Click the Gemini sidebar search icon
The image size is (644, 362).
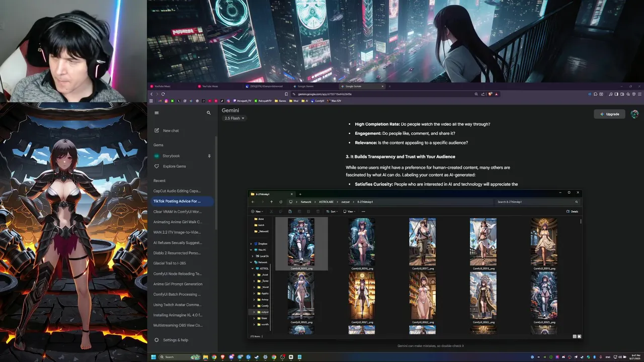click(x=209, y=113)
